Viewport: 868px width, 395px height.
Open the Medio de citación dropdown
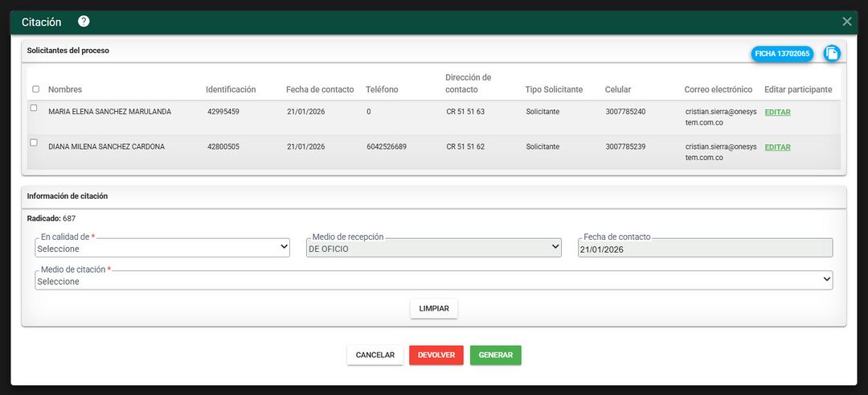[x=434, y=282]
